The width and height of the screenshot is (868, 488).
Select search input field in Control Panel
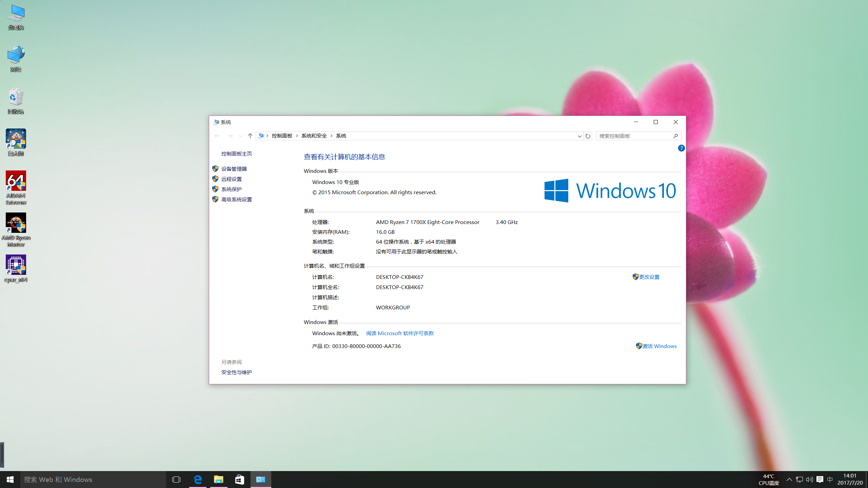[635, 136]
